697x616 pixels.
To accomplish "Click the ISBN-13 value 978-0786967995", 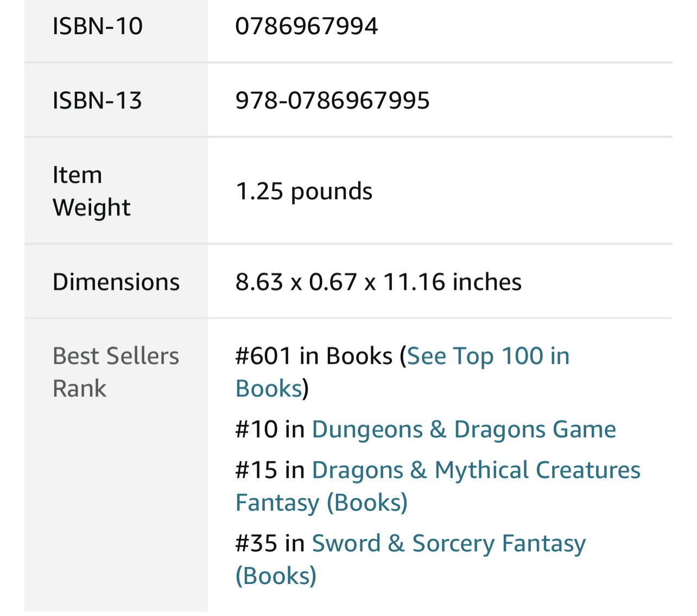I will [x=332, y=100].
